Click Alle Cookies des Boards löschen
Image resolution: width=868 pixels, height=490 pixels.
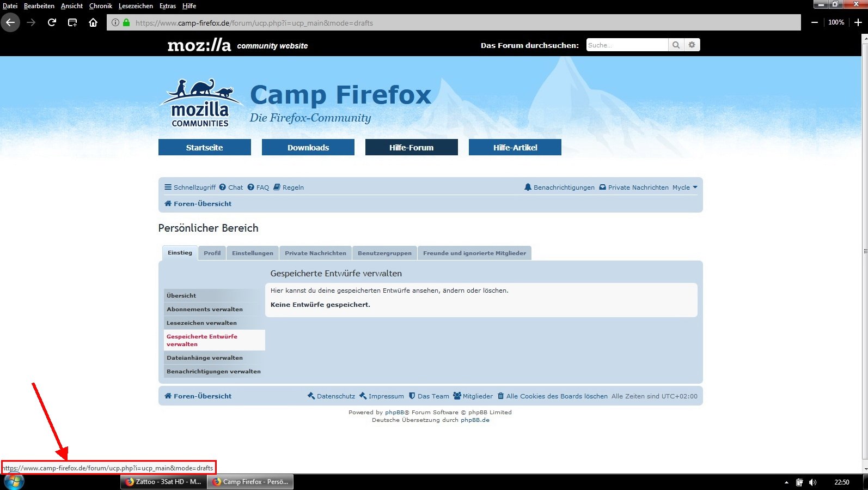pos(553,396)
